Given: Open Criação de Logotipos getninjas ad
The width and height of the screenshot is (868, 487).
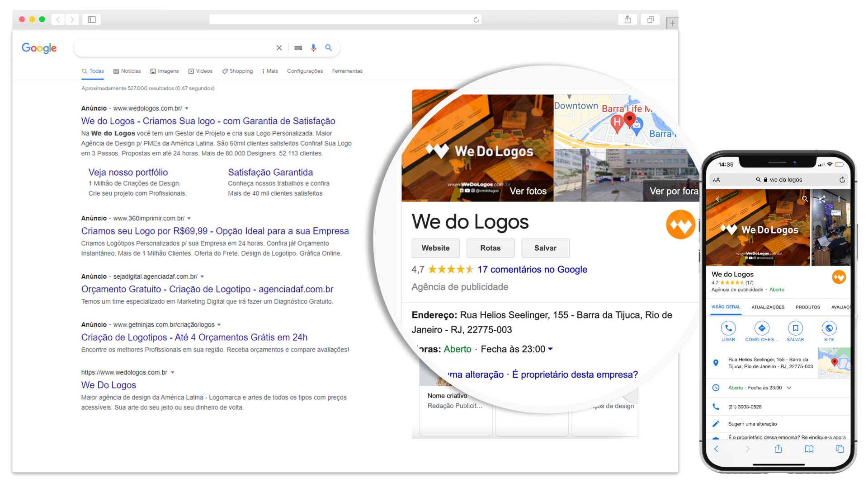Looking at the screenshot, I should pyautogui.click(x=194, y=337).
